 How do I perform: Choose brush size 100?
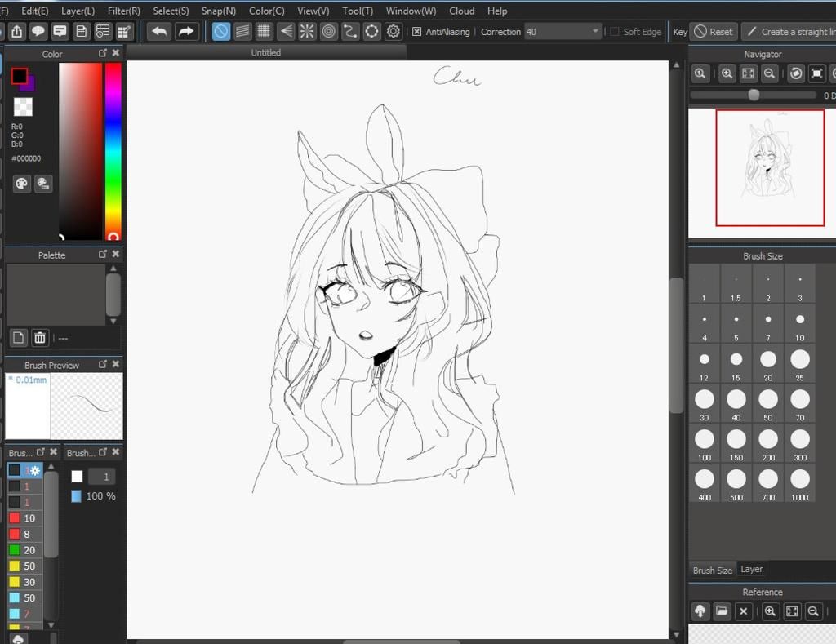pyautogui.click(x=705, y=445)
